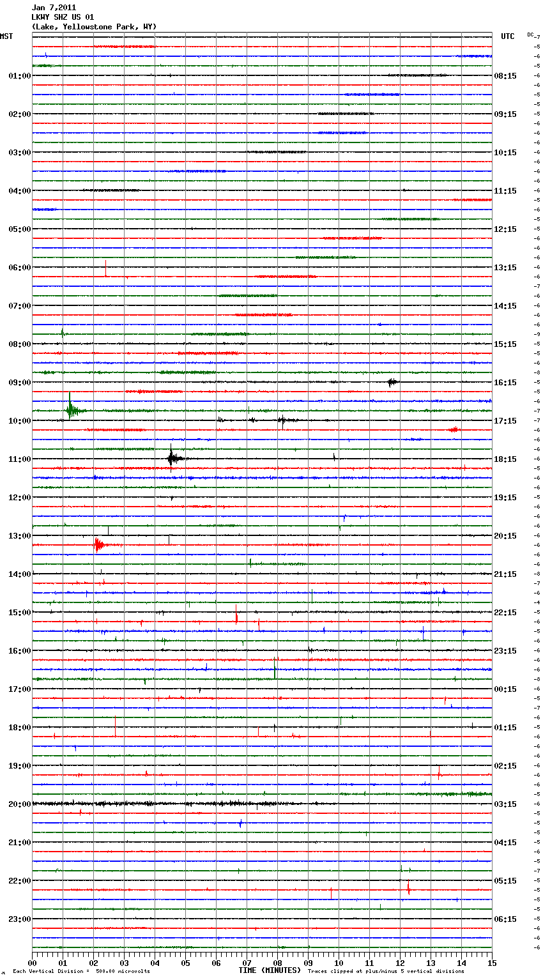
Task: Click the 12:15 UTC time label
Action: (505, 229)
